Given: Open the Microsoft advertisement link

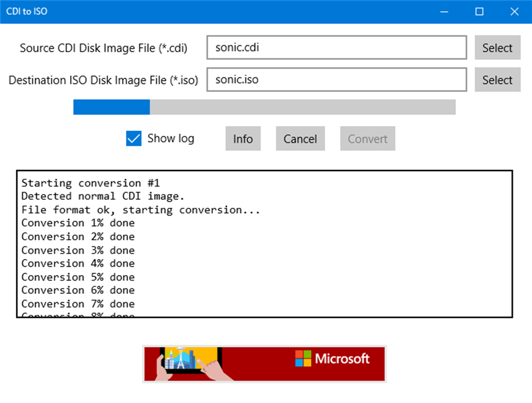Looking at the screenshot, I should click(264, 364).
